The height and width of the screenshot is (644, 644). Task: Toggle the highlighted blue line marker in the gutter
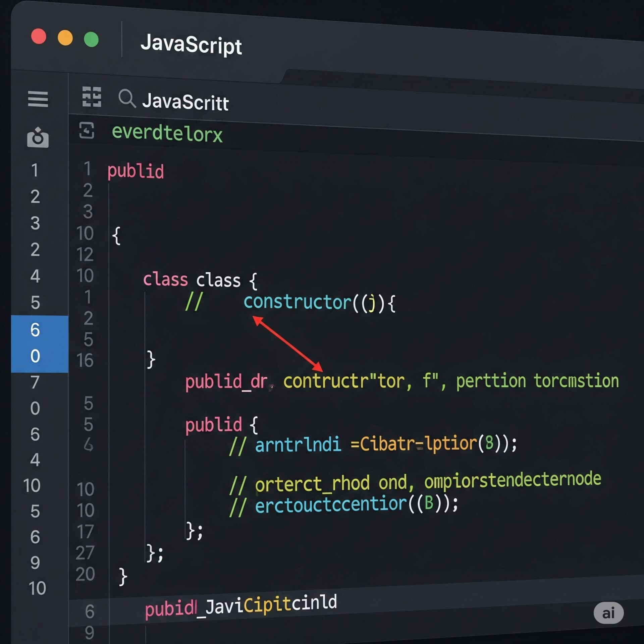tap(38, 344)
